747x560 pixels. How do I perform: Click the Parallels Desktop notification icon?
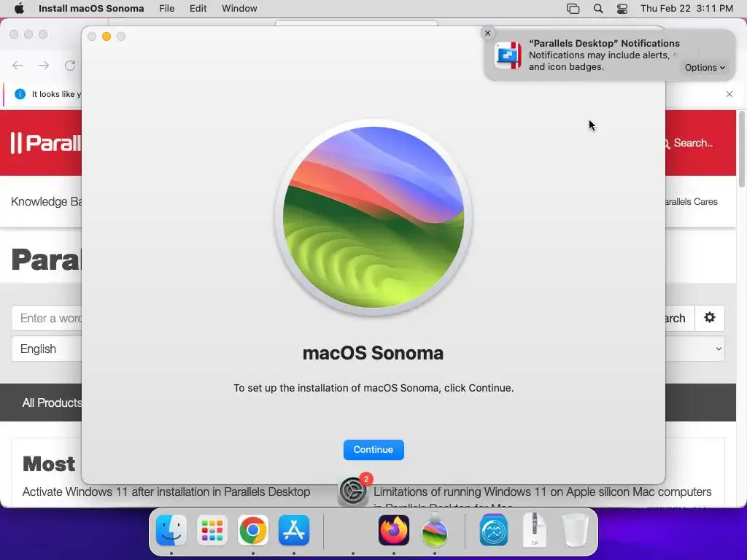[x=508, y=55]
